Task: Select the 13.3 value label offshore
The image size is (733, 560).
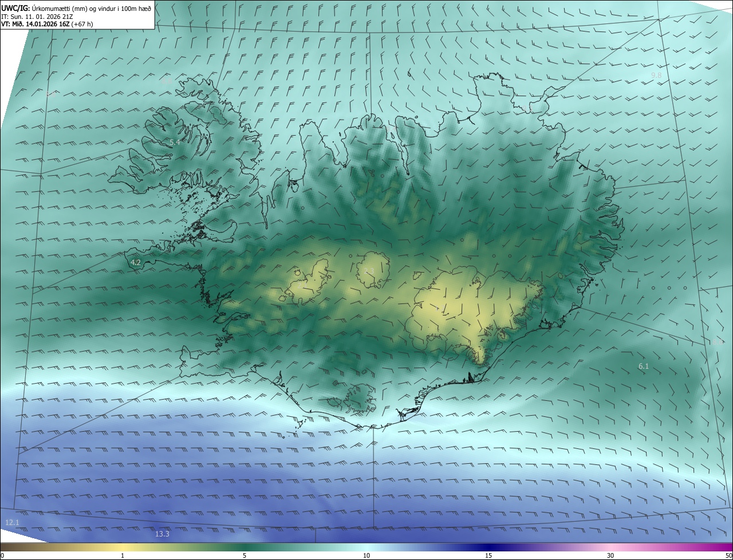Action: pyautogui.click(x=162, y=534)
